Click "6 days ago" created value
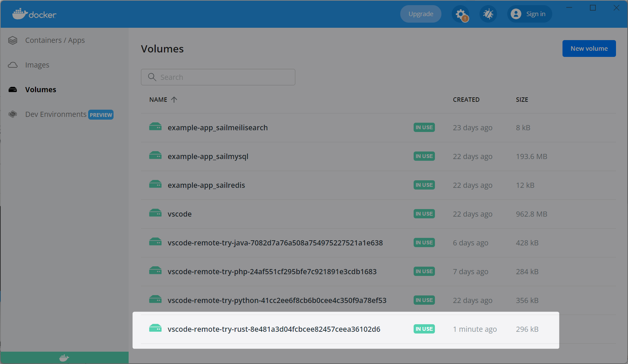 tap(471, 243)
